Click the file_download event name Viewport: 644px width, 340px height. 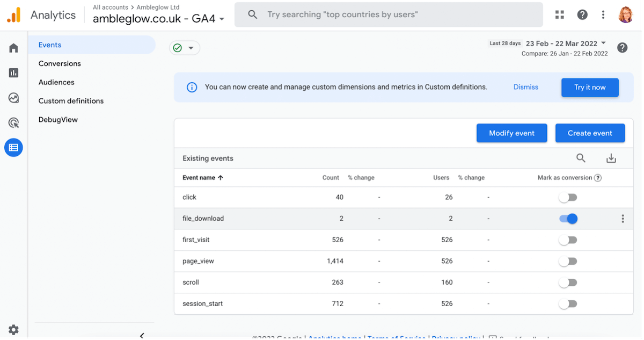coord(203,219)
